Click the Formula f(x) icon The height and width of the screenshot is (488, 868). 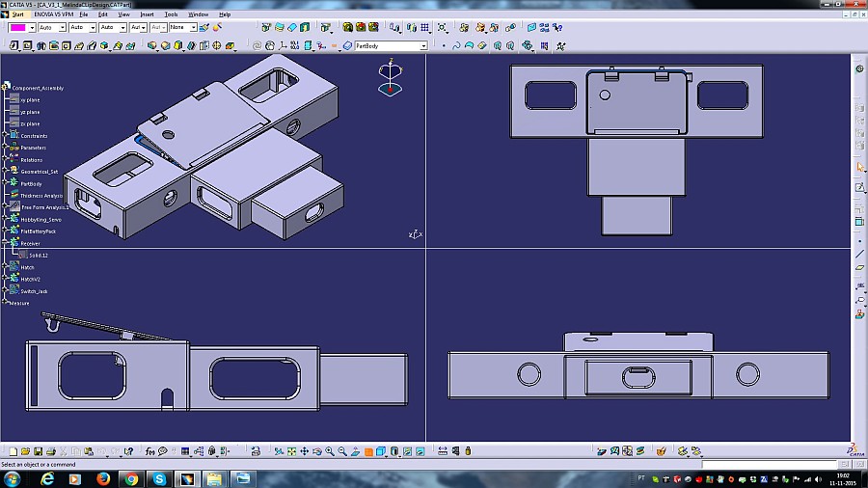(149, 451)
